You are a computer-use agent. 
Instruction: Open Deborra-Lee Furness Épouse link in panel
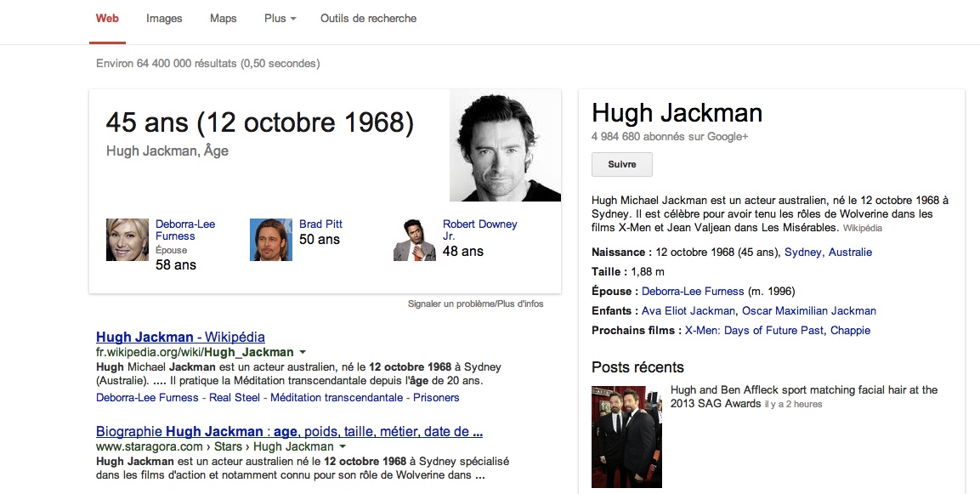tap(693, 292)
